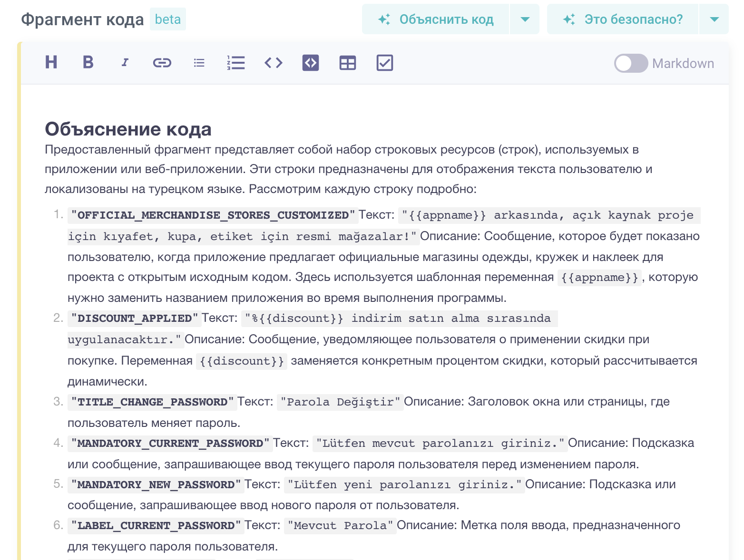This screenshot has height=560, width=744.
Task: Click the OFFICIAL_MERCHANDISE_STORES_CUSTOMIZED code key
Action: [x=213, y=215]
